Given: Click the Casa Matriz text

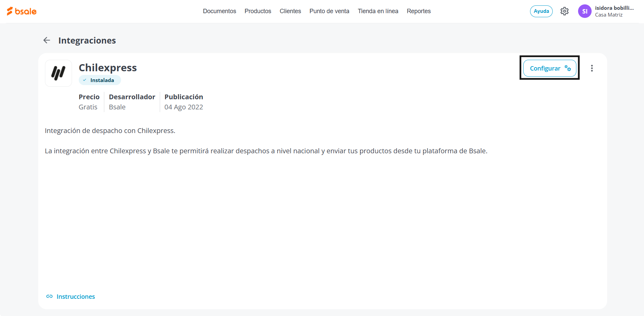Looking at the screenshot, I should pos(609,15).
